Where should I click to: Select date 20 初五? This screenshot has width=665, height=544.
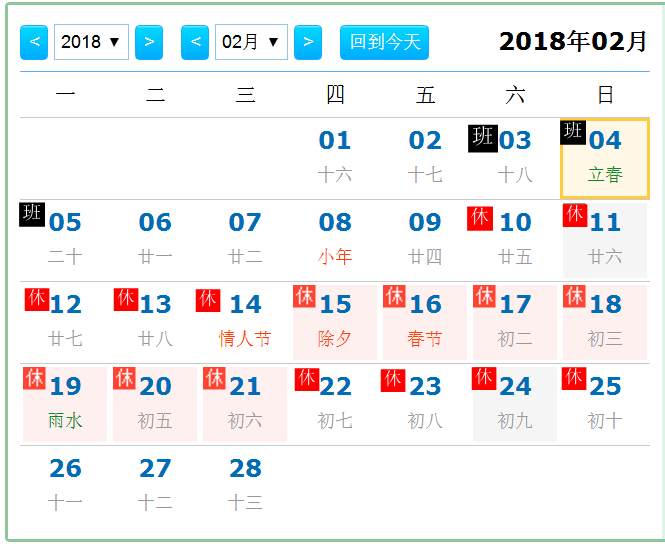click(x=155, y=405)
